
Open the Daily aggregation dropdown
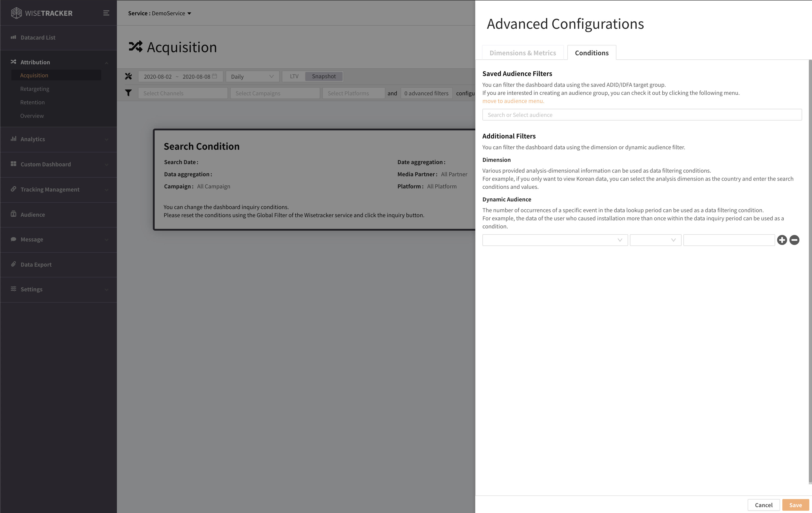click(252, 77)
